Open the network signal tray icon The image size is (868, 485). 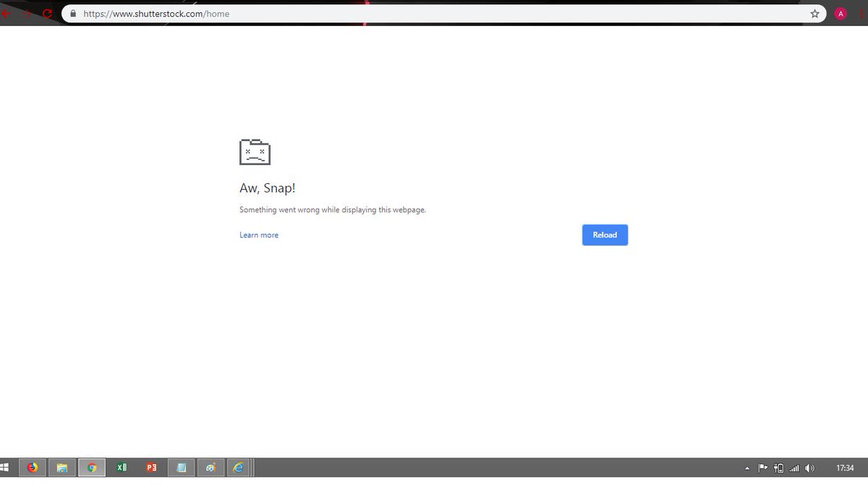coord(794,468)
